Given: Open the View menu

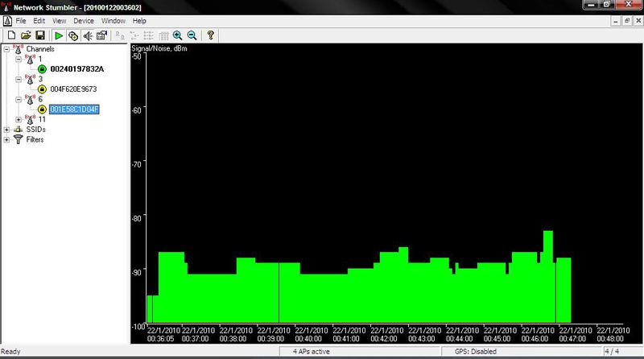Looking at the screenshot, I should 59,21.
